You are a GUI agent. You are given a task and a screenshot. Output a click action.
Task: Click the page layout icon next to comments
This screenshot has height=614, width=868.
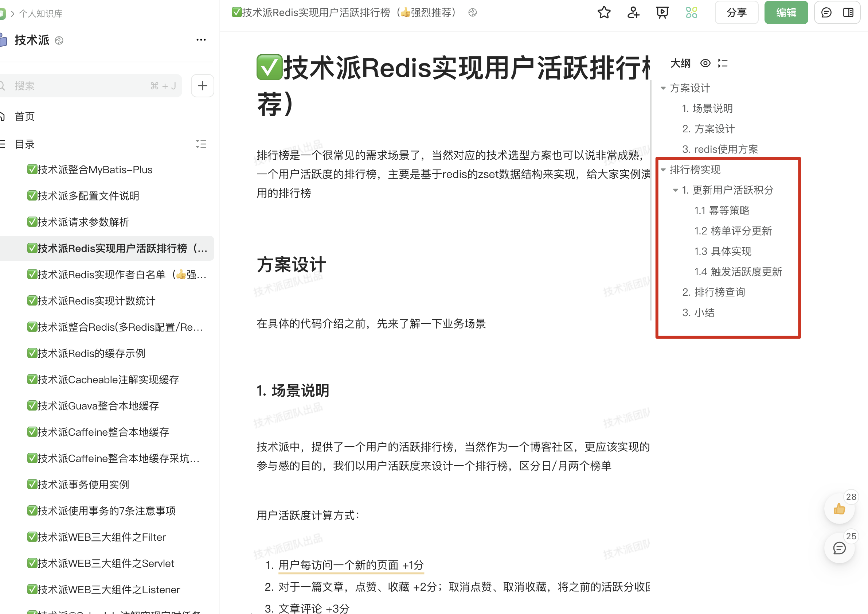[848, 12]
